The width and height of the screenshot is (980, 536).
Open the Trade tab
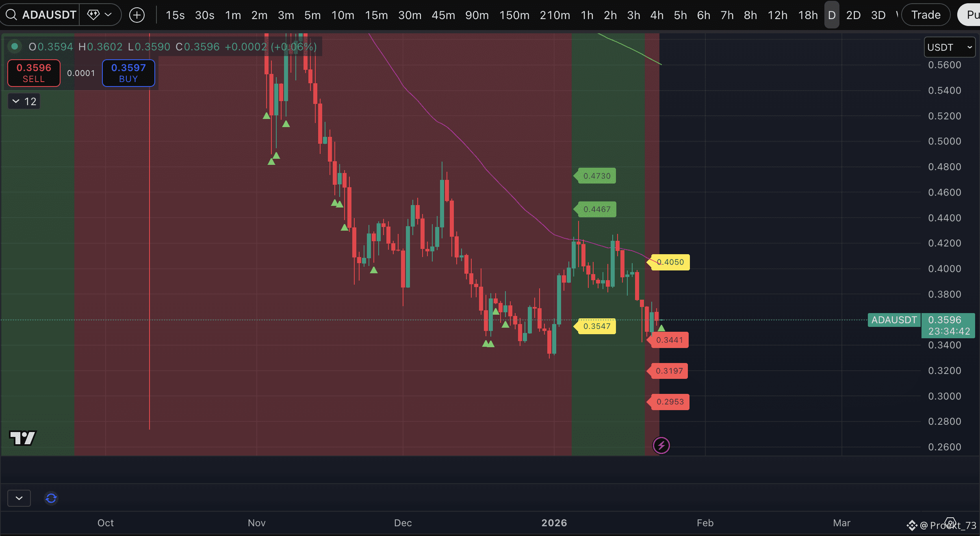(926, 15)
